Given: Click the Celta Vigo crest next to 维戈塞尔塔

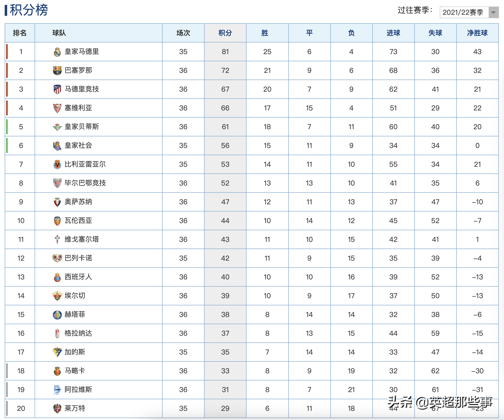Looking at the screenshot, I should pyautogui.click(x=57, y=240).
